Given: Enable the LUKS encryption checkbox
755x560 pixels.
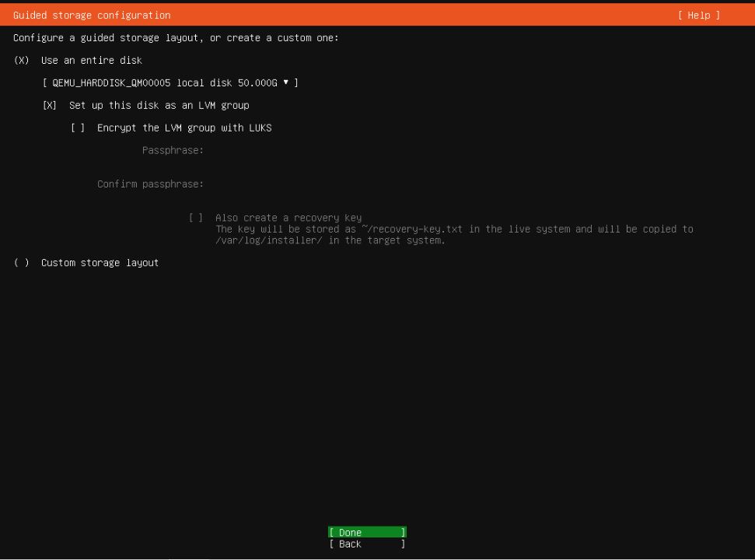Looking at the screenshot, I should point(78,128).
